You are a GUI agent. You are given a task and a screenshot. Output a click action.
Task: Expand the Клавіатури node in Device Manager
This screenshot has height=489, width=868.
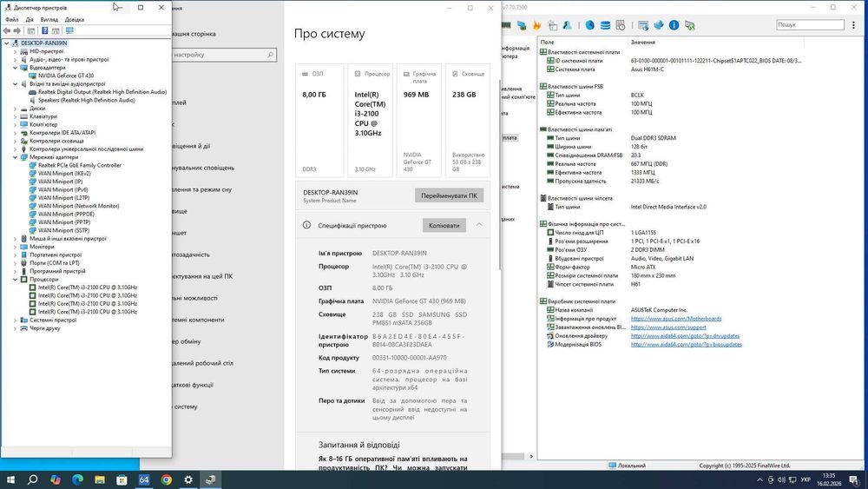click(15, 117)
